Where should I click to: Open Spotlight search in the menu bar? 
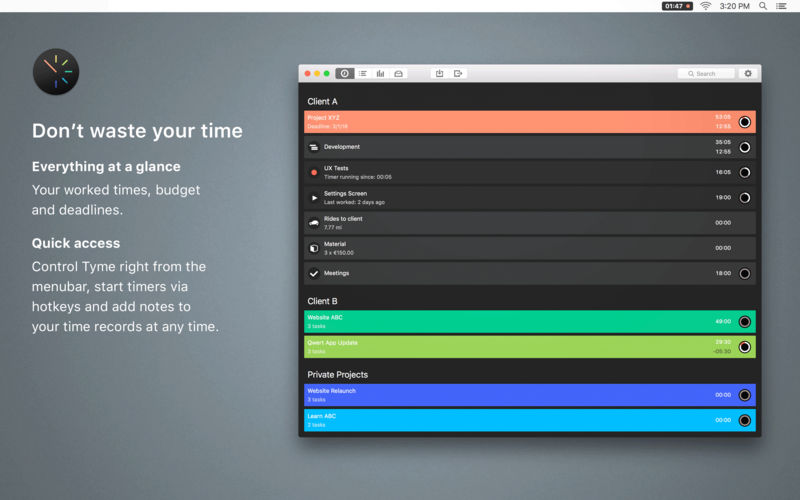point(763,6)
